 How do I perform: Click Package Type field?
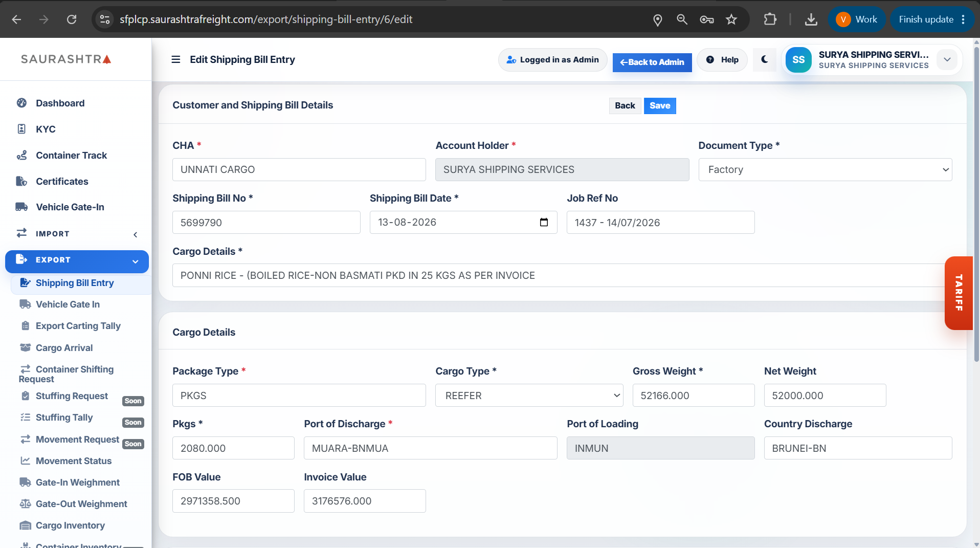299,396
